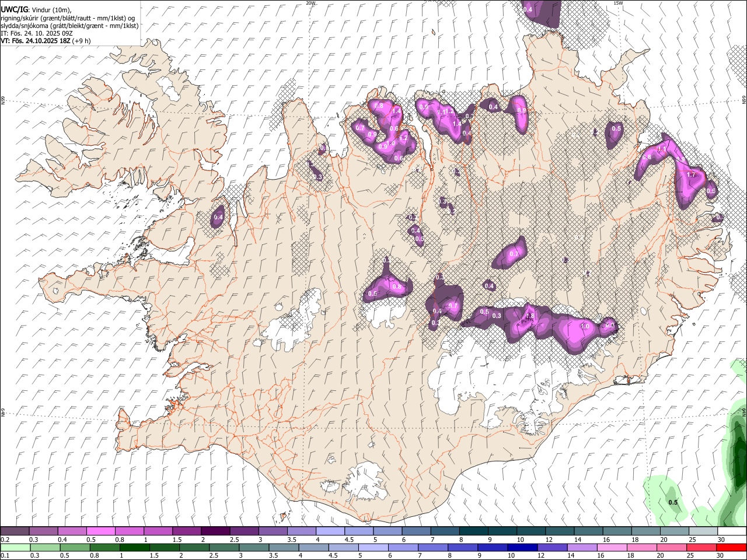Select the snow-scale swatch between 14 and 16
The width and height of the screenshot is (747, 560).
588,531
